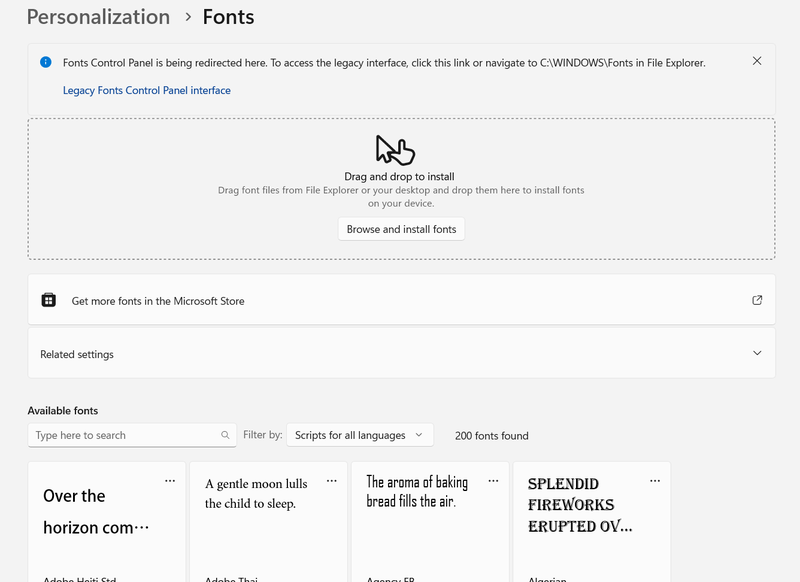This screenshot has width=800, height=582.
Task: Click the external link icon for Microsoft Store fonts
Action: (757, 298)
